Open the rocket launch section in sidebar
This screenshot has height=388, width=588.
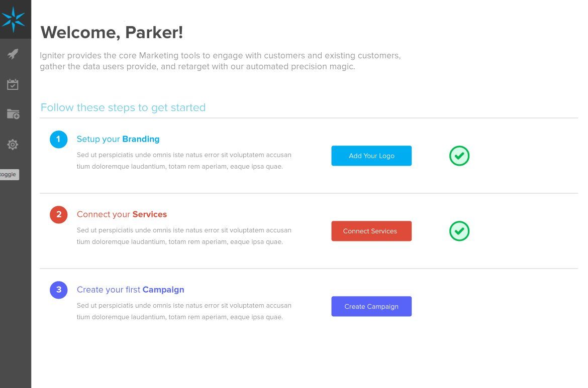click(x=13, y=54)
